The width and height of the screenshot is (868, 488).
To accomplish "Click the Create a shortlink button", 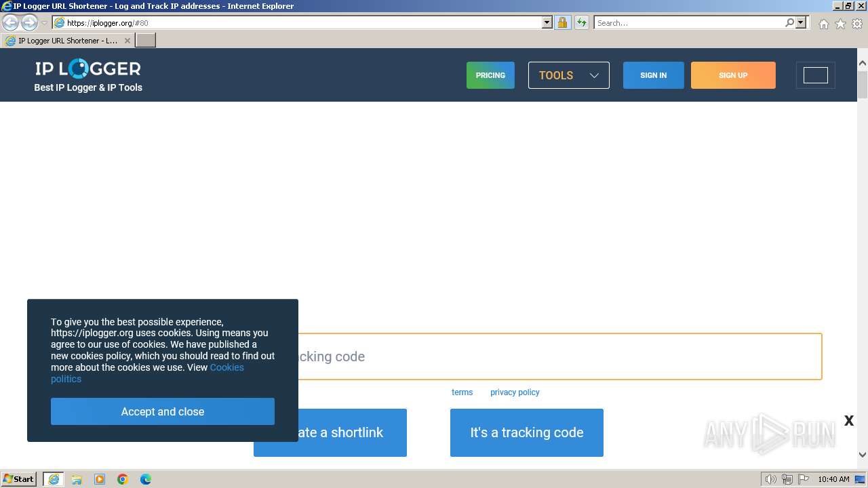I will click(x=353, y=432).
